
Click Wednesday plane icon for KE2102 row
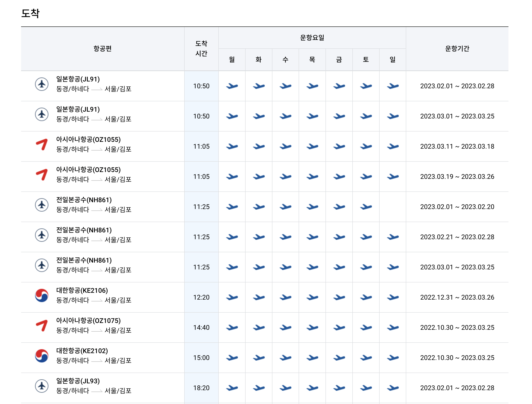click(x=285, y=358)
